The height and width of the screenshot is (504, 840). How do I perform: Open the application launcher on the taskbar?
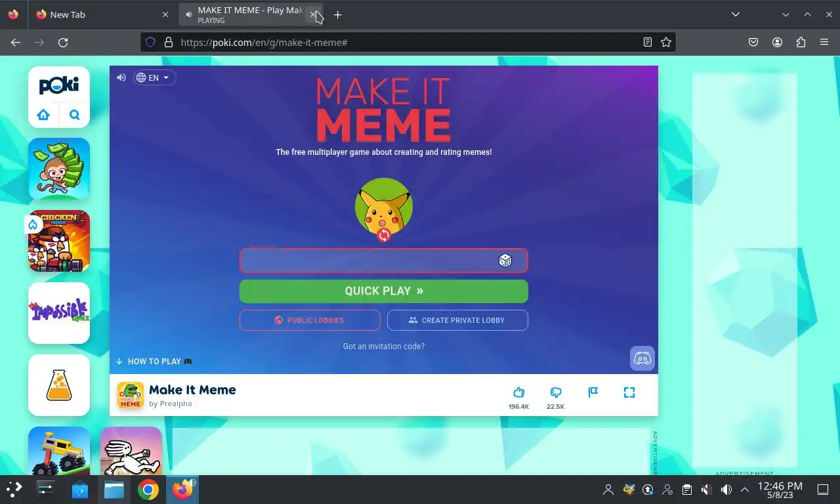point(14,489)
